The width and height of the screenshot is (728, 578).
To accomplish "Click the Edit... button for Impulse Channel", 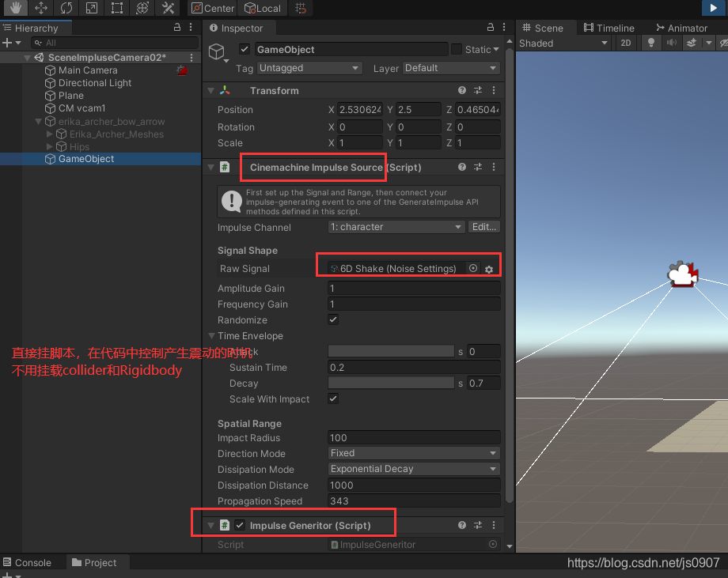I will (483, 227).
